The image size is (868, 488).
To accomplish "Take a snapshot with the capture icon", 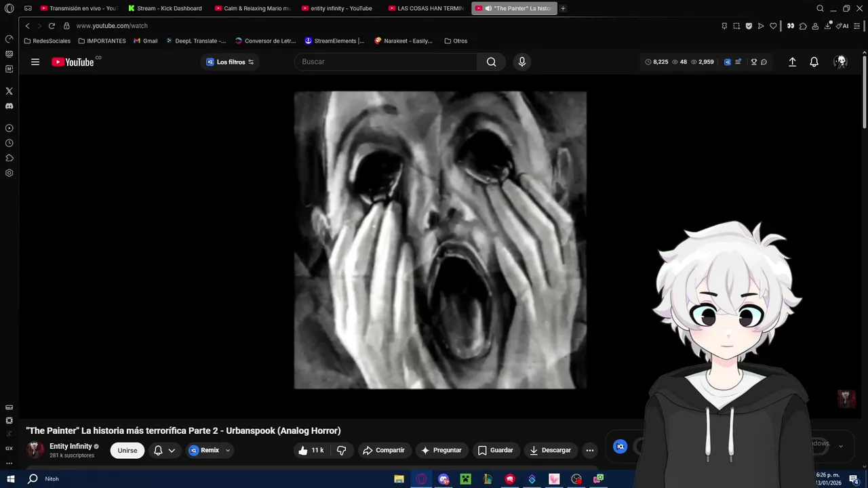I will click(736, 26).
